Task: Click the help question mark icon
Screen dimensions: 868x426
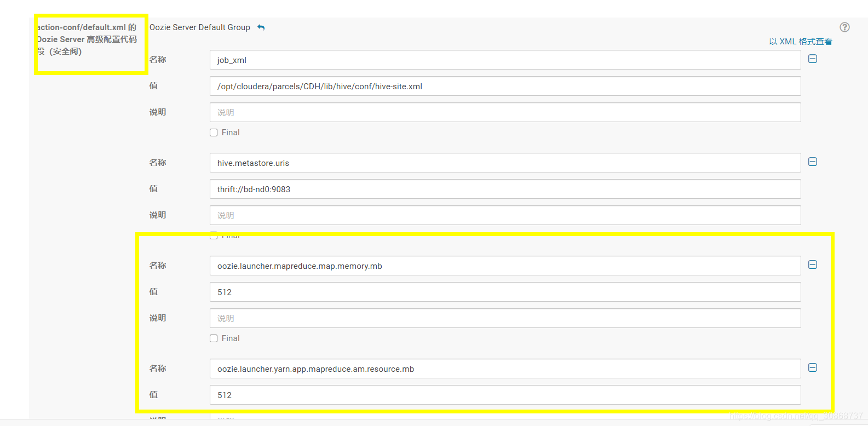Action: [x=844, y=27]
